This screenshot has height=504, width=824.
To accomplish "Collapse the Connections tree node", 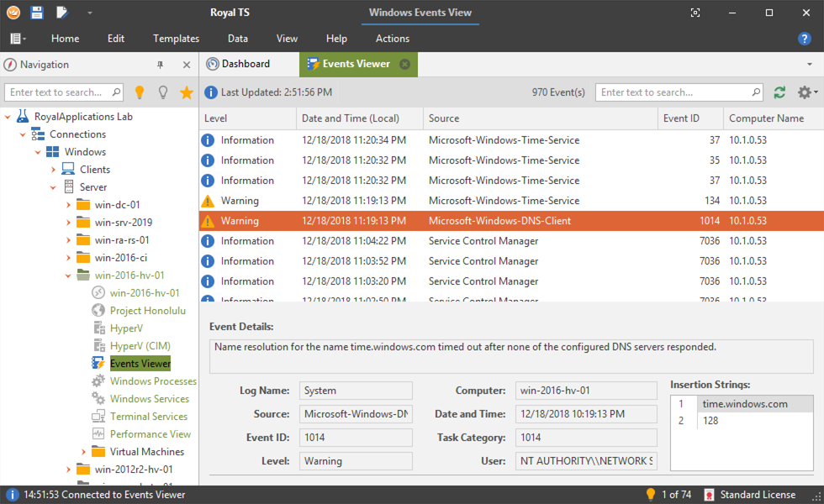I will (x=23, y=135).
